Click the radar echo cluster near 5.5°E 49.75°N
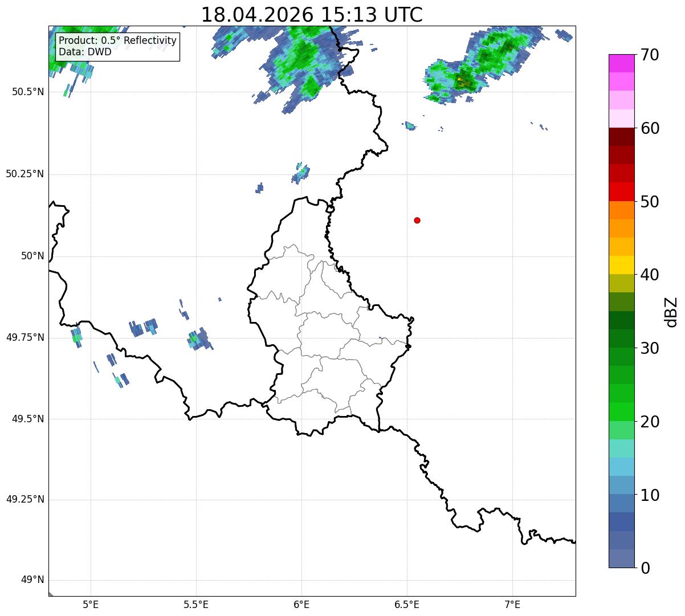This screenshot has width=685, height=616. [199, 339]
